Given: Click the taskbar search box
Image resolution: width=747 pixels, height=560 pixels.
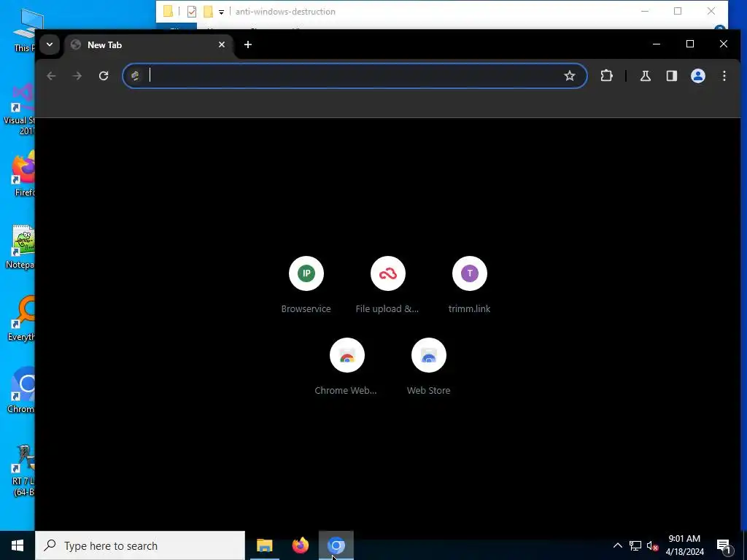Looking at the screenshot, I should coord(139,545).
